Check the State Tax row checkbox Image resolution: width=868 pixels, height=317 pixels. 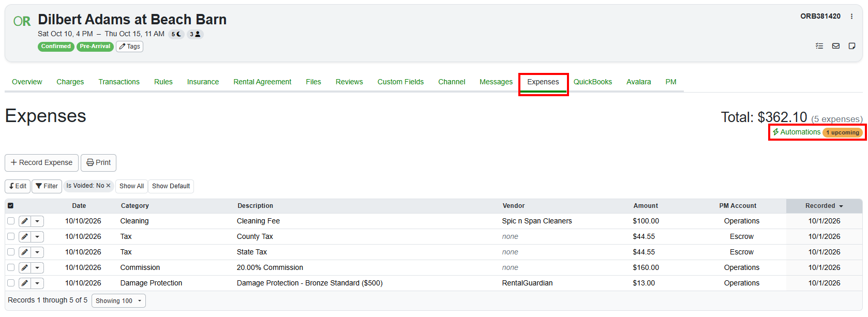pyautogui.click(x=11, y=252)
